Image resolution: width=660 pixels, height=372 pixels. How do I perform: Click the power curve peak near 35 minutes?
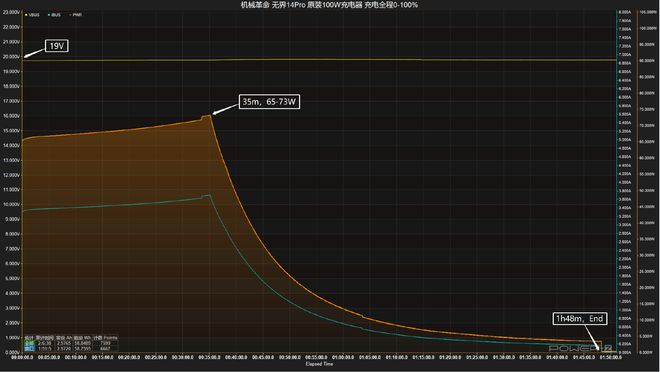(206, 116)
